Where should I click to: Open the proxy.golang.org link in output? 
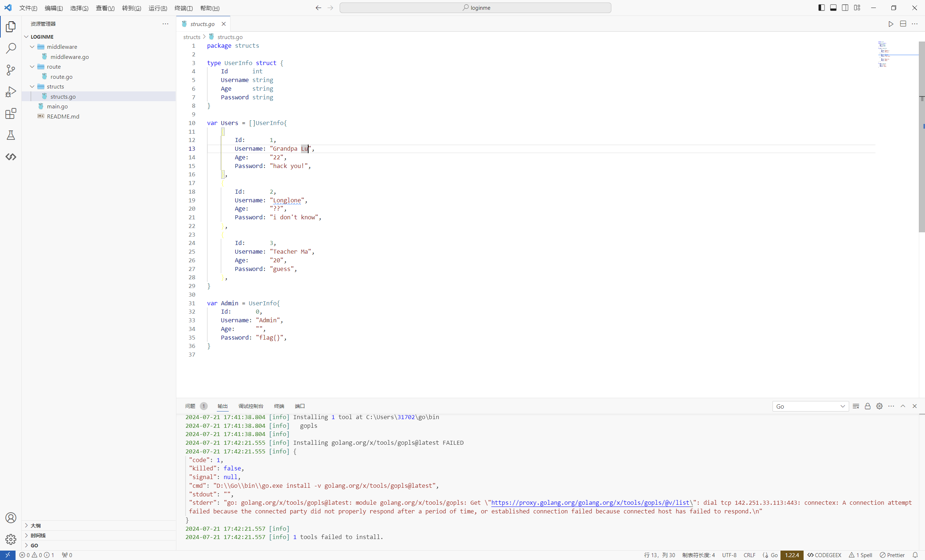point(591,503)
